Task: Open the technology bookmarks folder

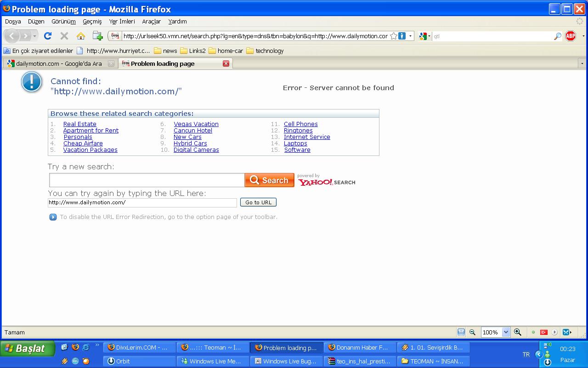Action: [x=265, y=51]
